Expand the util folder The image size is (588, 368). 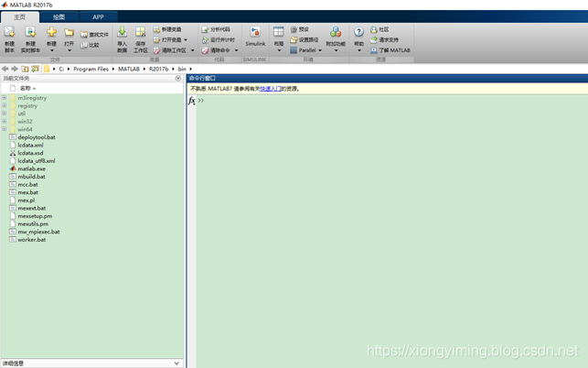point(5,114)
